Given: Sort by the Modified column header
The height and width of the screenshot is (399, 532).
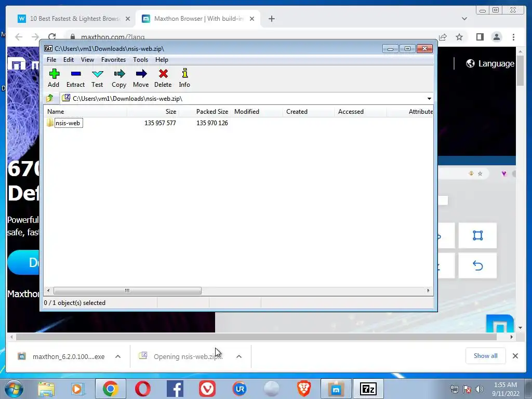Looking at the screenshot, I should click(x=257, y=112).
